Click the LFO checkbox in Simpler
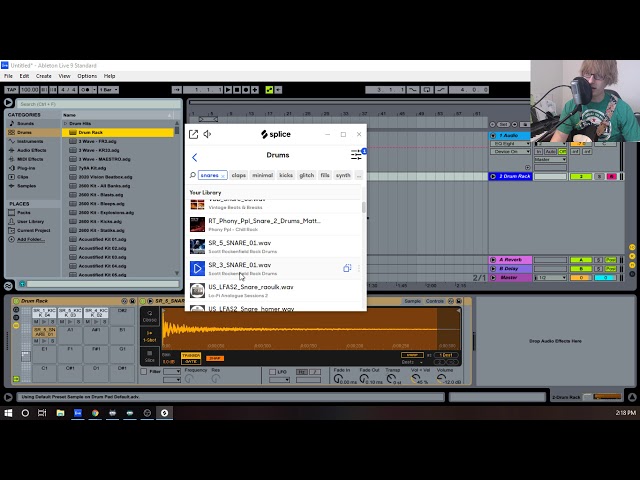This screenshot has width=640, height=480. (272, 371)
